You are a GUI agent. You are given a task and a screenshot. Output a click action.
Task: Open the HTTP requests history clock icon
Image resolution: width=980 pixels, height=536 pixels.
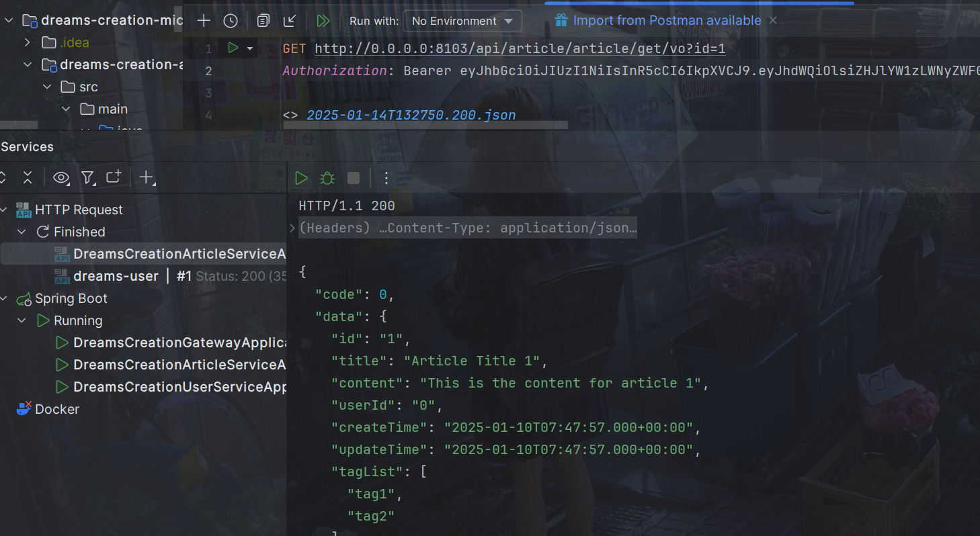[231, 21]
